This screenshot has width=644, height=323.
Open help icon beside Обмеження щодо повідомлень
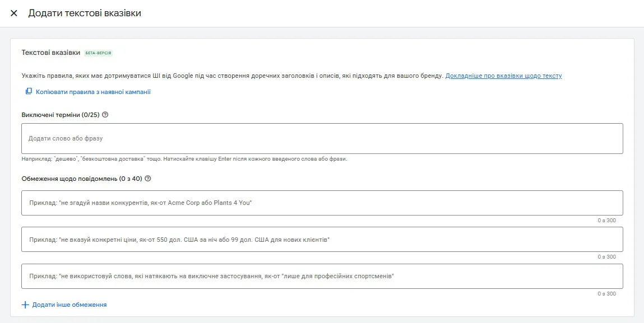click(x=148, y=179)
